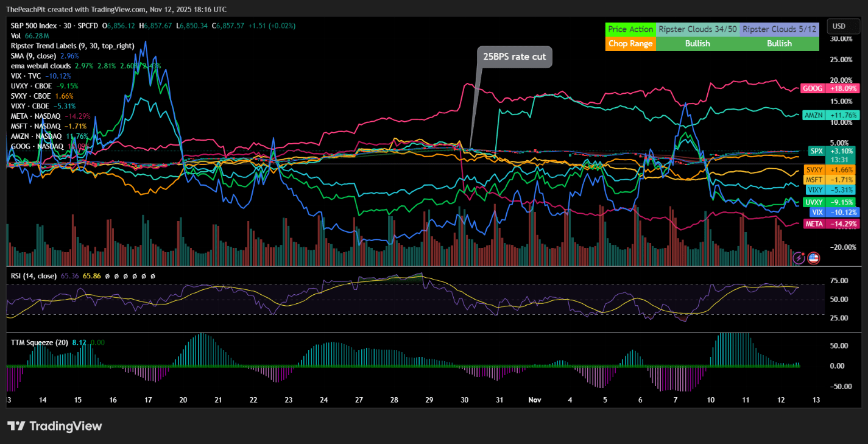Click the RSI (14, close) pane label
This screenshot has height=444, width=868.
pos(34,276)
